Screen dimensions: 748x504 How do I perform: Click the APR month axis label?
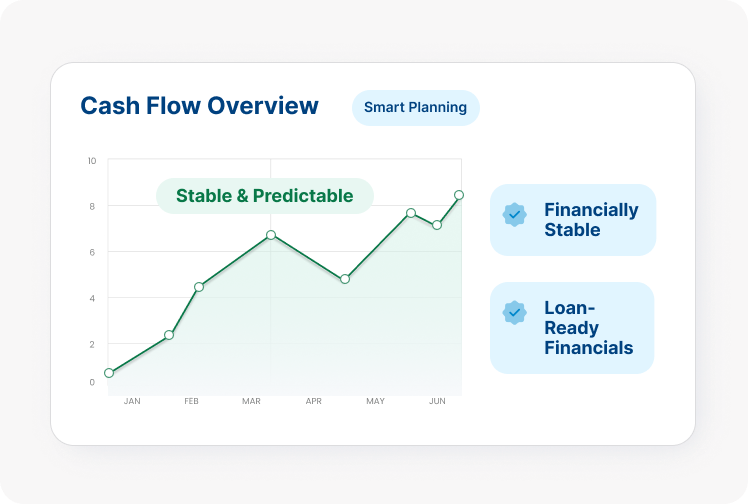tap(314, 401)
